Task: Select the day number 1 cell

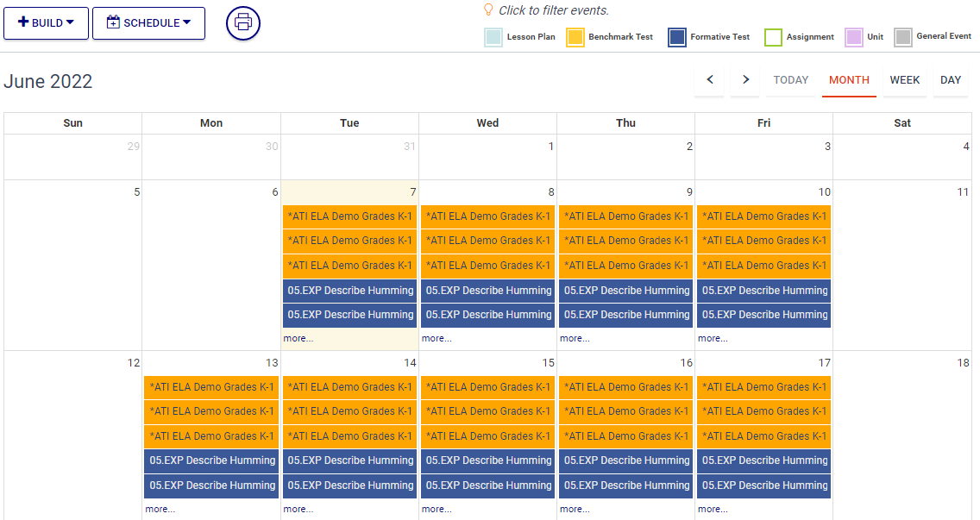Action: 487,157
